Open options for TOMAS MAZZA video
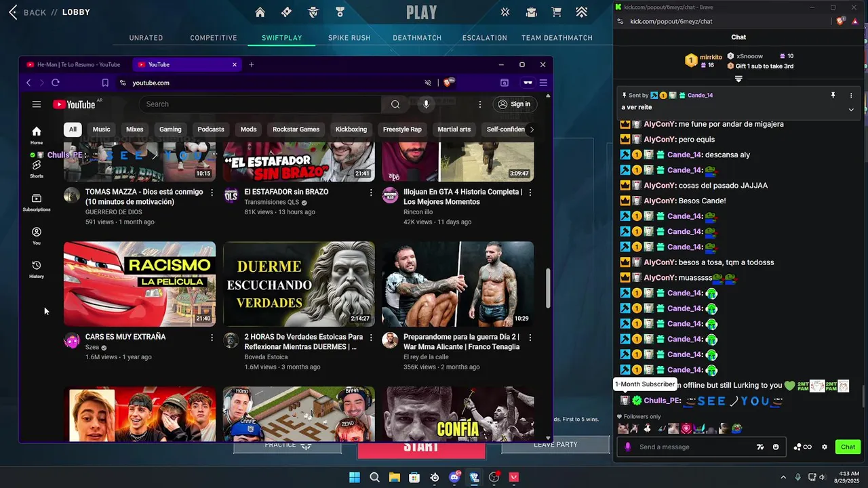The width and height of the screenshot is (868, 488). (212, 192)
